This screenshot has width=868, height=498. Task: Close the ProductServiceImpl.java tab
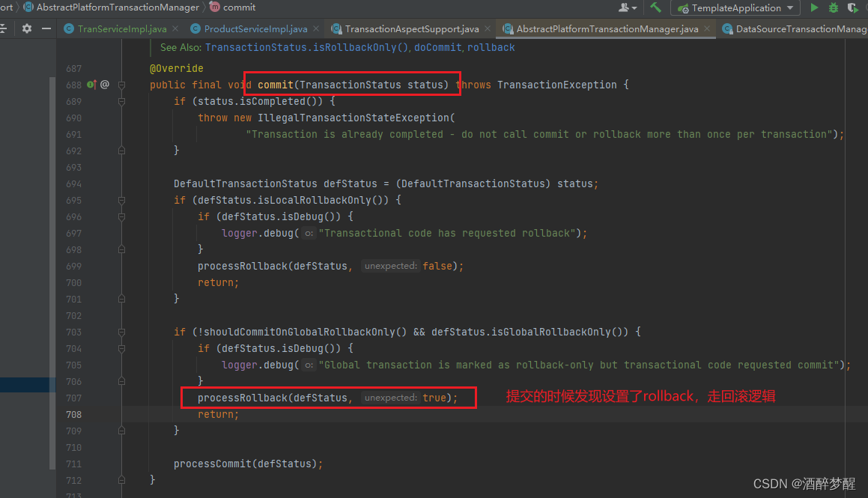[x=316, y=28]
